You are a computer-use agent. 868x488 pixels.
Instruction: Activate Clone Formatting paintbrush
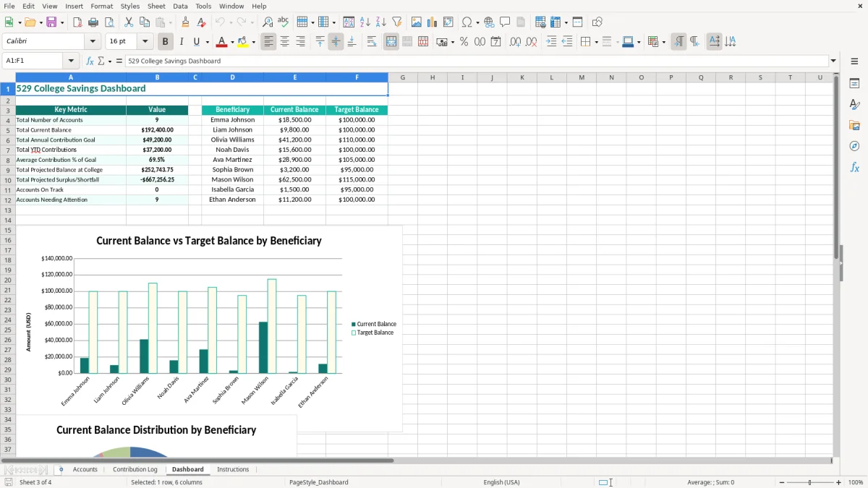[x=186, y=22]
